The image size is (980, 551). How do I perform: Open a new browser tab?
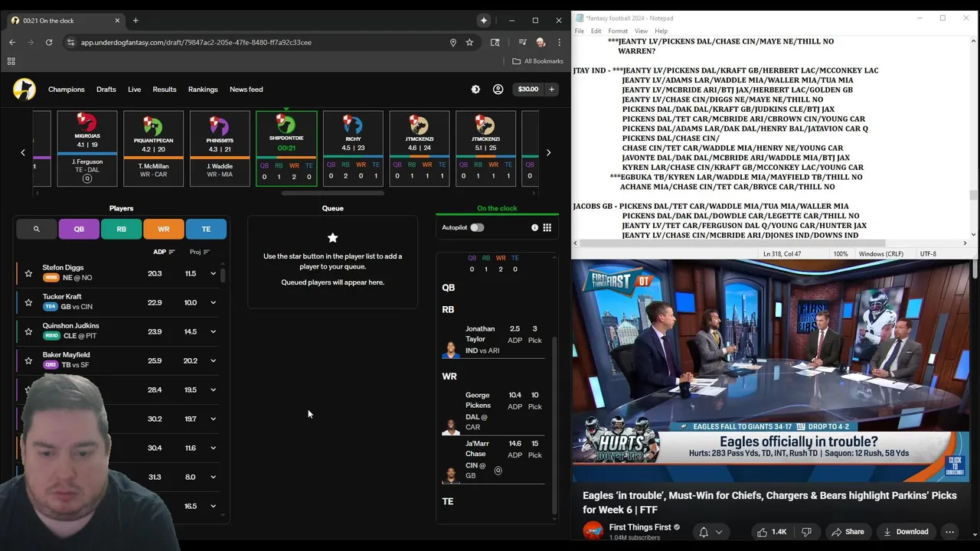pyautogui.click(x=136, y=21)
